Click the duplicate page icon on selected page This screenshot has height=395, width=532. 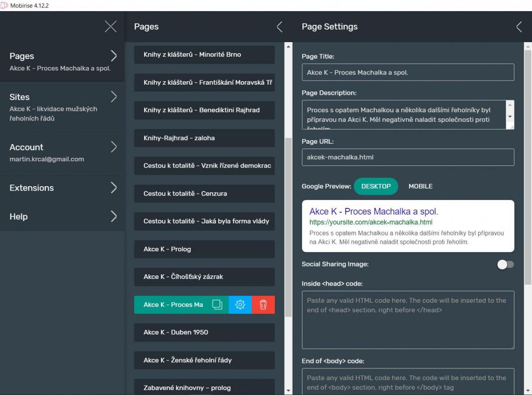pyautogui.click(x=217, y=305)
